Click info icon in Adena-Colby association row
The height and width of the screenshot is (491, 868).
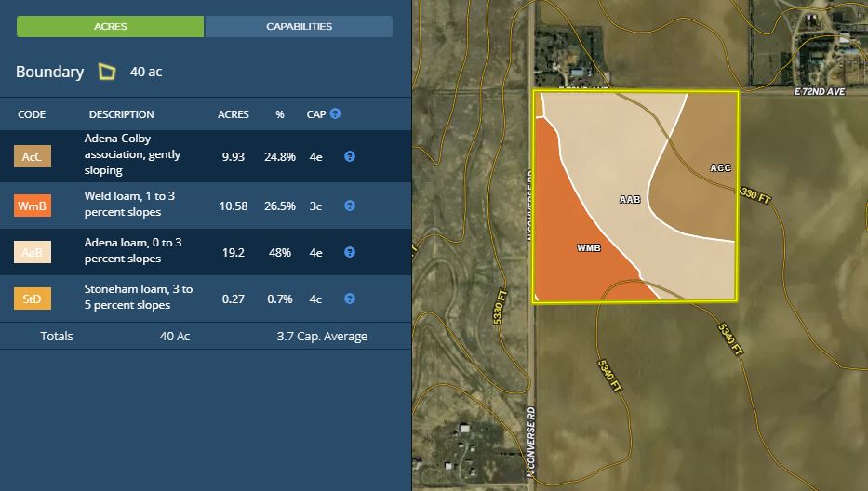(350, 157)
